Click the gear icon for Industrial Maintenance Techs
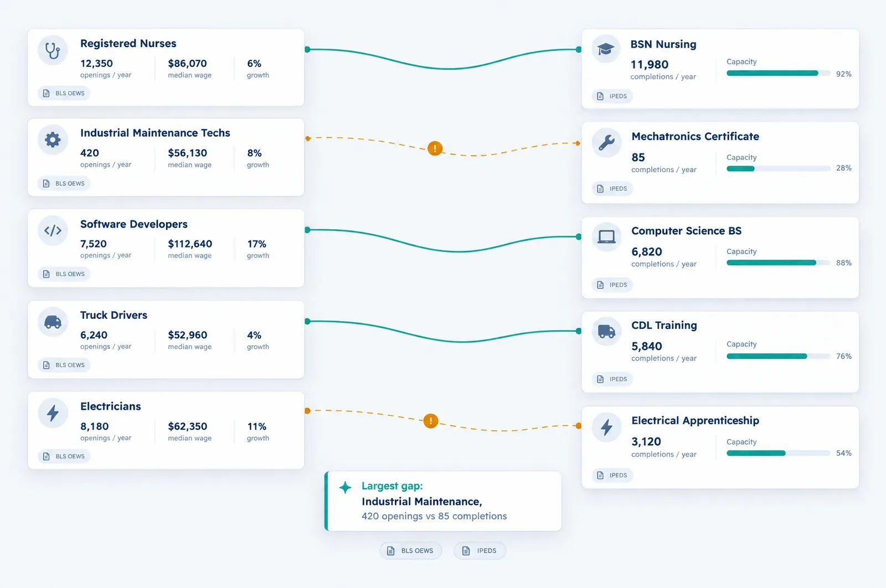This screenshot has height=588, width=886. 53,140
